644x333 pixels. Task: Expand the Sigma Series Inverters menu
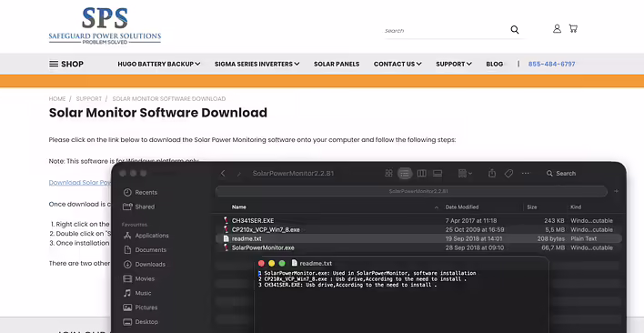pos(257,64)
